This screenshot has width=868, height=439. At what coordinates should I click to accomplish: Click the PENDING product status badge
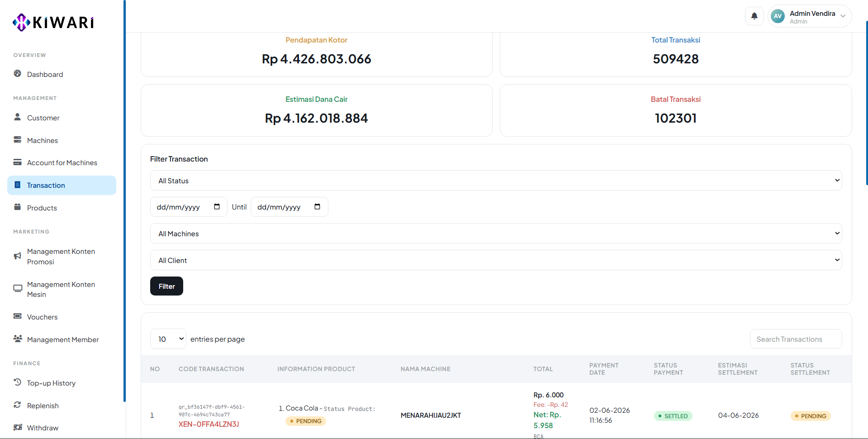pos(306,421)
